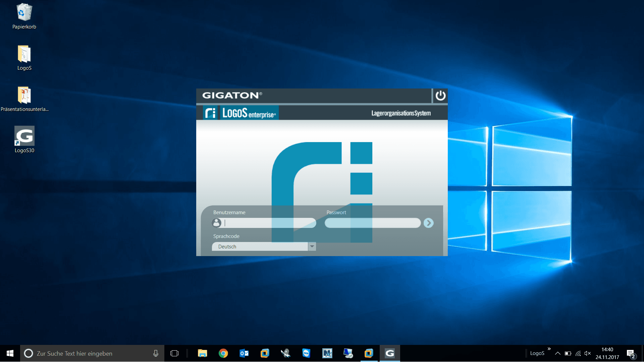Open the clock showing 14:40
Image resolution: width=644 pixels, height=362 pixels.
pos(607,353)
